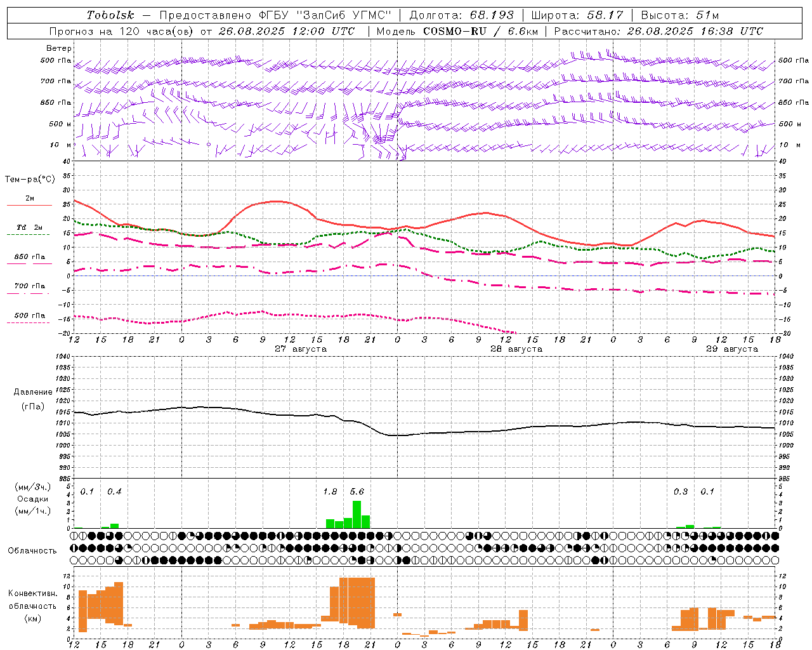Click the Тем-ра(°C) axis label

[x=30, y=180]
